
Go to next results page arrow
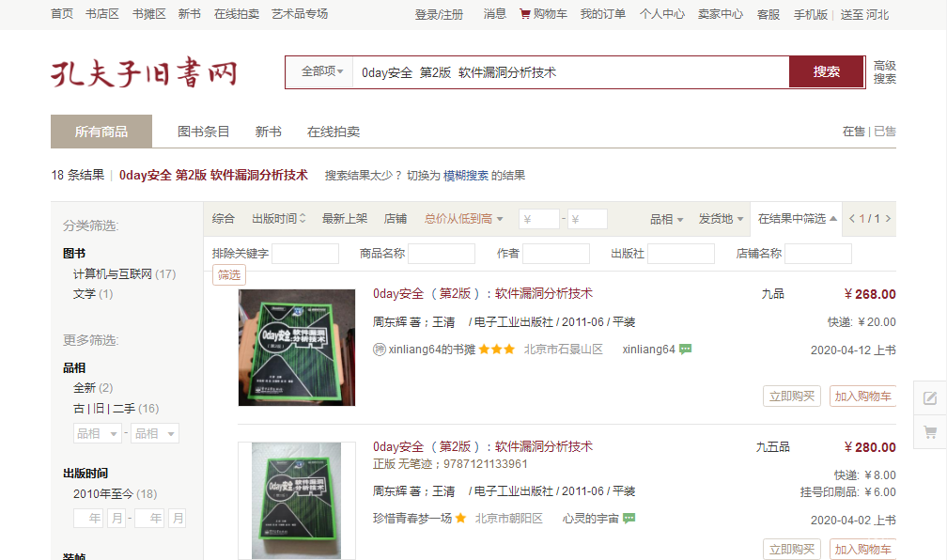tap(888, 219)
